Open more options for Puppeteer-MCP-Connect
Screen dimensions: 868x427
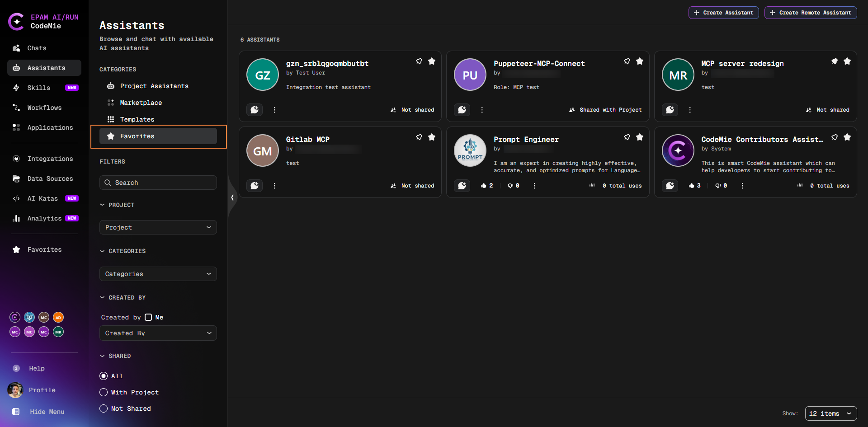point(482,110)
